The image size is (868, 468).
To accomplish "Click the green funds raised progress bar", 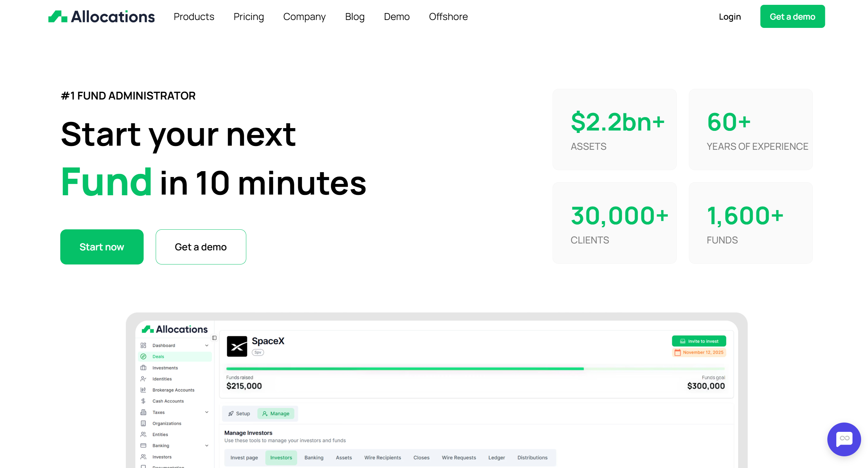I will (405, 369).
